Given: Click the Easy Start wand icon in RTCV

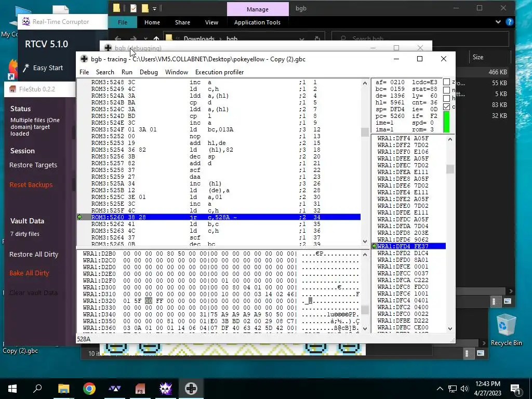Looking at the screenshot, I should tap(26, 68).
